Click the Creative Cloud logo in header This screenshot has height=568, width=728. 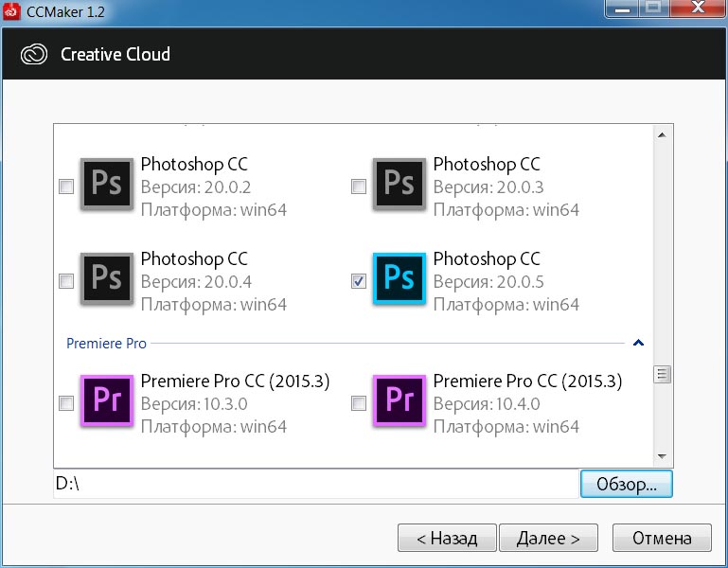(34, 54)
